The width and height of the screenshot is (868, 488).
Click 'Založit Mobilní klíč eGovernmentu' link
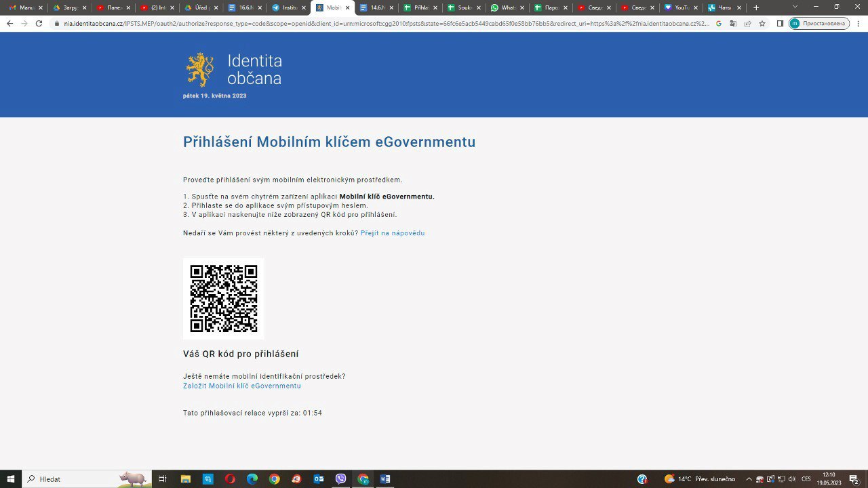click(242, 386)
